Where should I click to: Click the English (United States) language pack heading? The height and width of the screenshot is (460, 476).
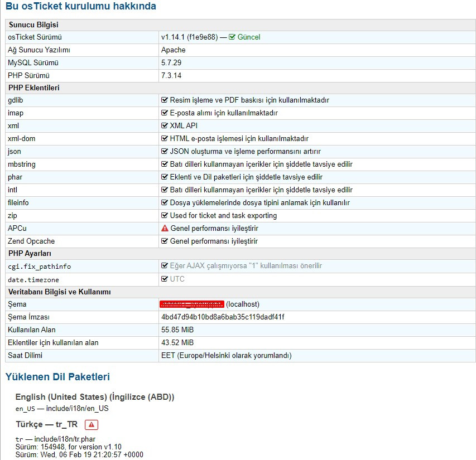click(95, 397)
